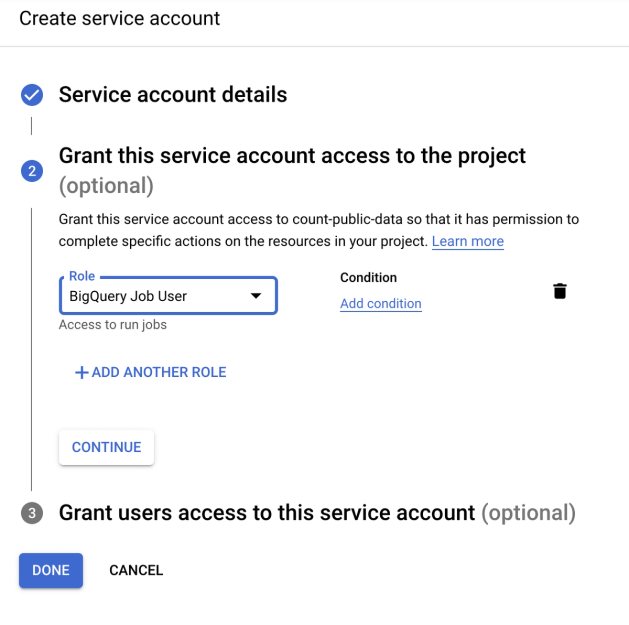Click the blue checkmark step icon

32,95
